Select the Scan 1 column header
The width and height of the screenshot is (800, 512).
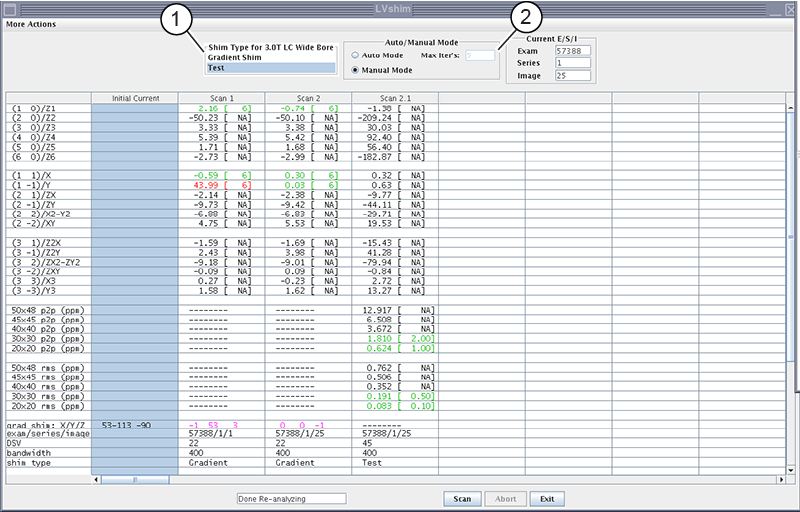pos(221,98)
